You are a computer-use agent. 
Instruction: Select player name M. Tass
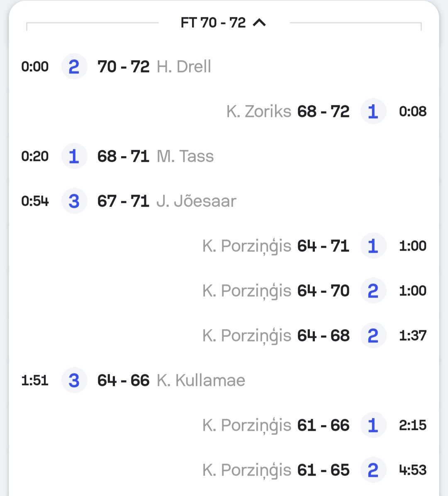click(x=185, y=156)
